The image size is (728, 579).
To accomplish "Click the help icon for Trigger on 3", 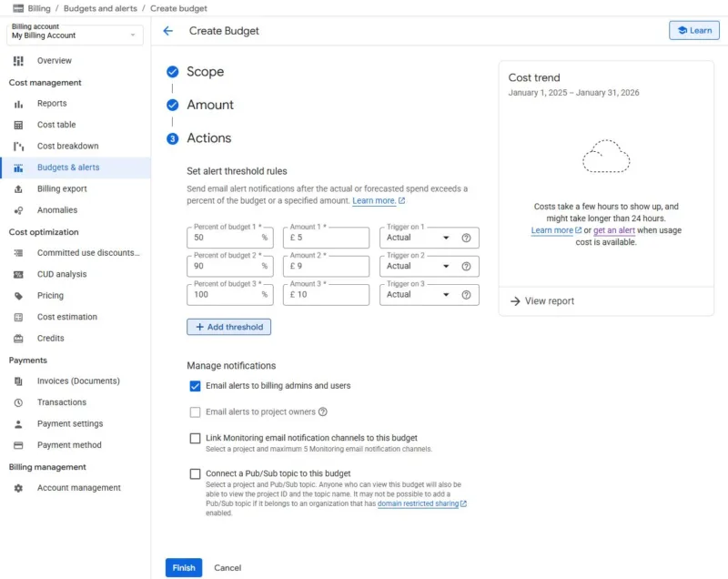I will [466, 295].
